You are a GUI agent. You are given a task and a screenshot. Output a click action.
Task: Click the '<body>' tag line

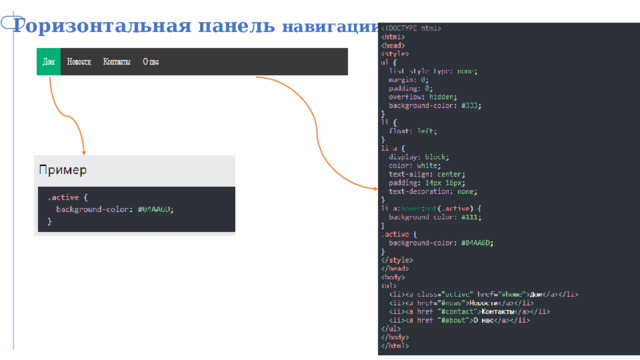(x=393, y=277)
